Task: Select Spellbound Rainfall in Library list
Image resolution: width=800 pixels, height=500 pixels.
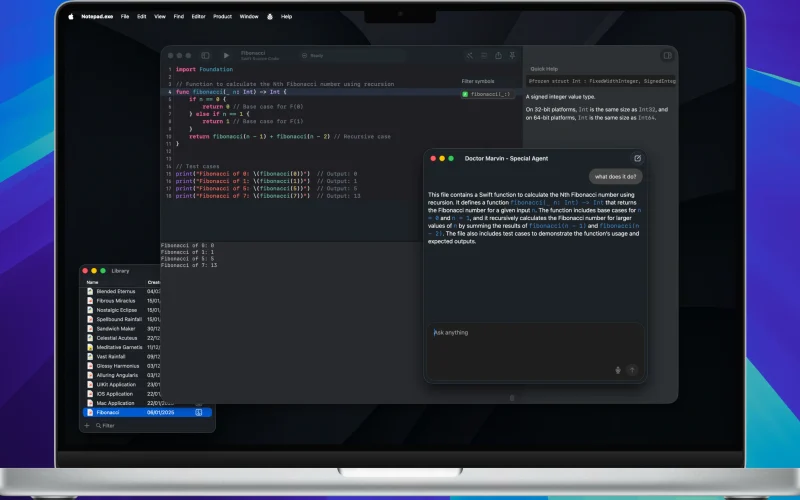Action: pos(119,319)
